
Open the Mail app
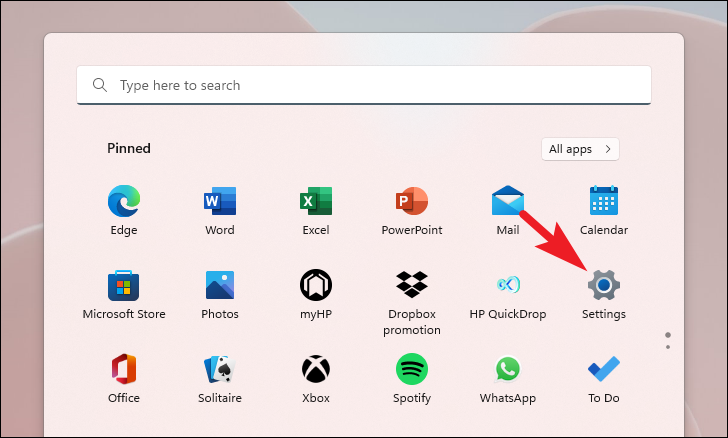[x=507, y=210]
